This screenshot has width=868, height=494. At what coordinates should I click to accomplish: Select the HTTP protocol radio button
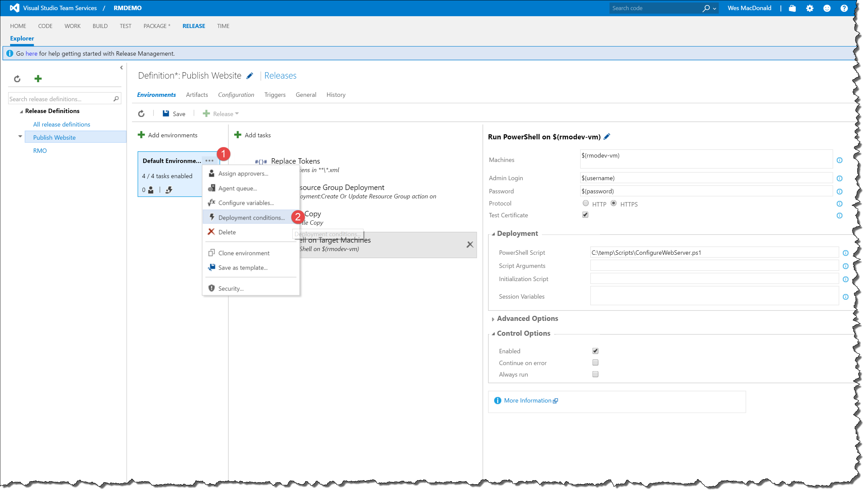pos(585,203)
